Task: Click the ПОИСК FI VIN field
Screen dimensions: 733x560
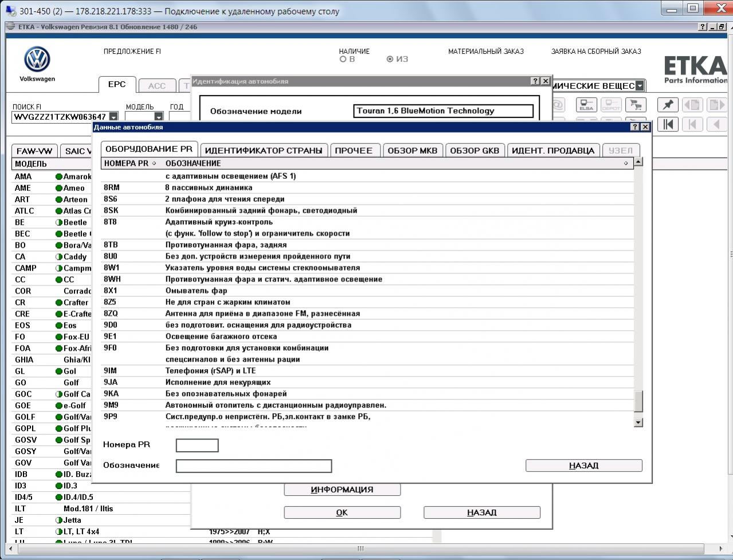Action: pos(60,117)
